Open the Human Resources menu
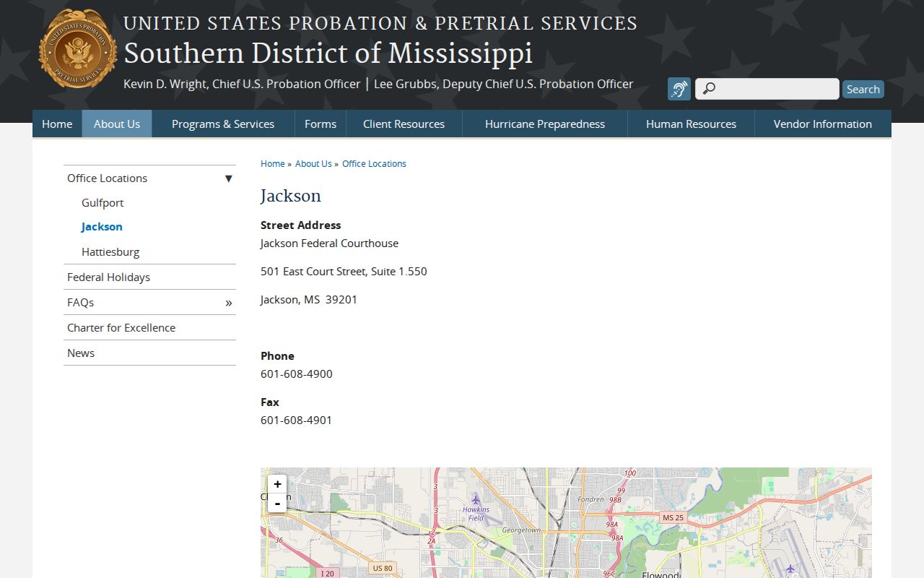The image size is (924, 578). 691,124
